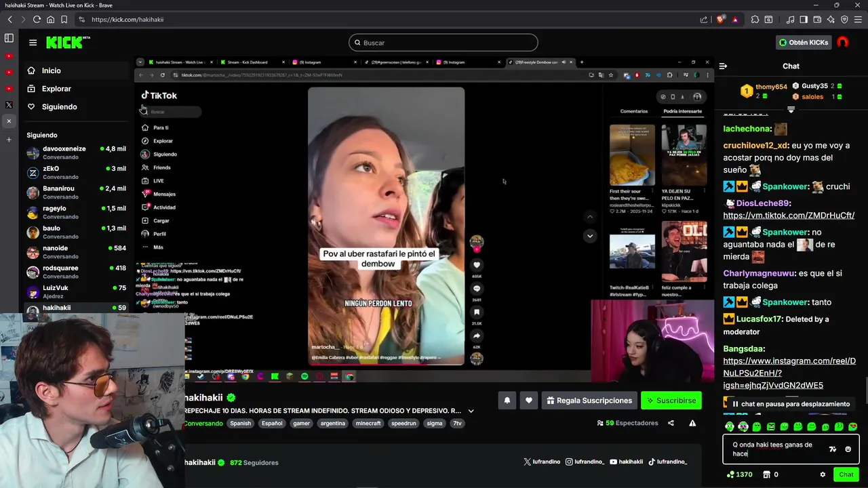Open hakihakii YouTube social link
Viewport: 868px width, 488px height.
click(x=626, y=462)
